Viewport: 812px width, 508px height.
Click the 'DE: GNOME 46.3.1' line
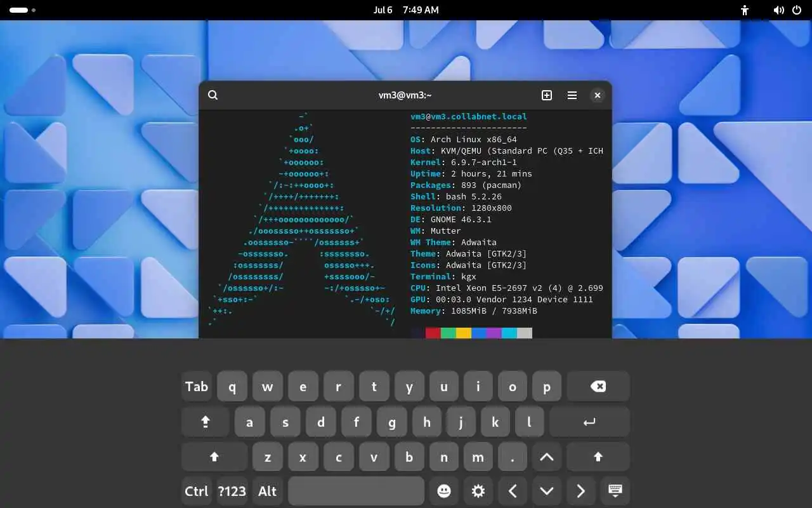pos(451,219)
